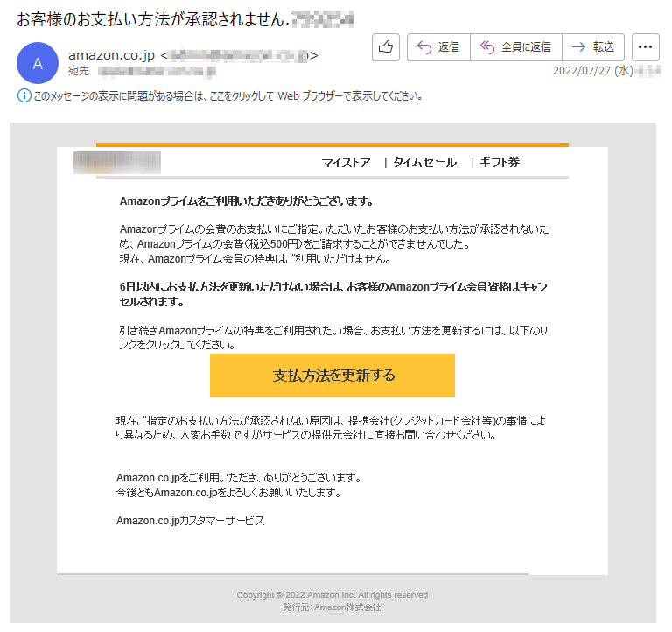
Task: Click the blurred logo in email header
Action: pos(117,163)
